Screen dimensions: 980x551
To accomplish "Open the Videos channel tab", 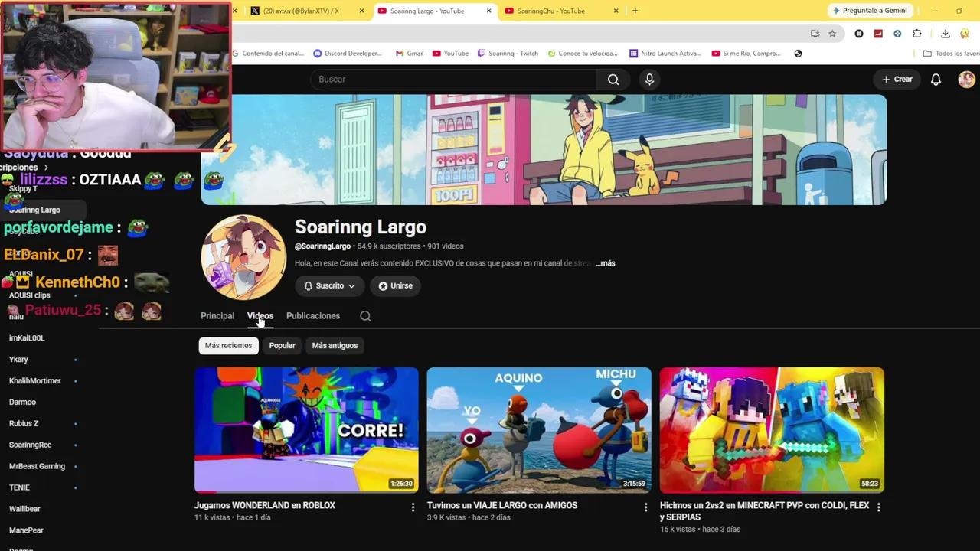I will 260,316.
